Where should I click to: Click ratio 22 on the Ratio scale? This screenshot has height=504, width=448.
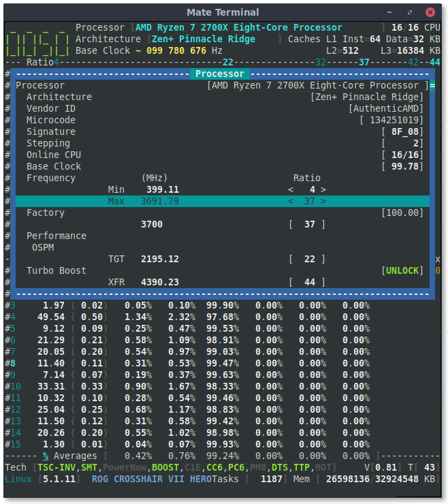pos(228,62)
